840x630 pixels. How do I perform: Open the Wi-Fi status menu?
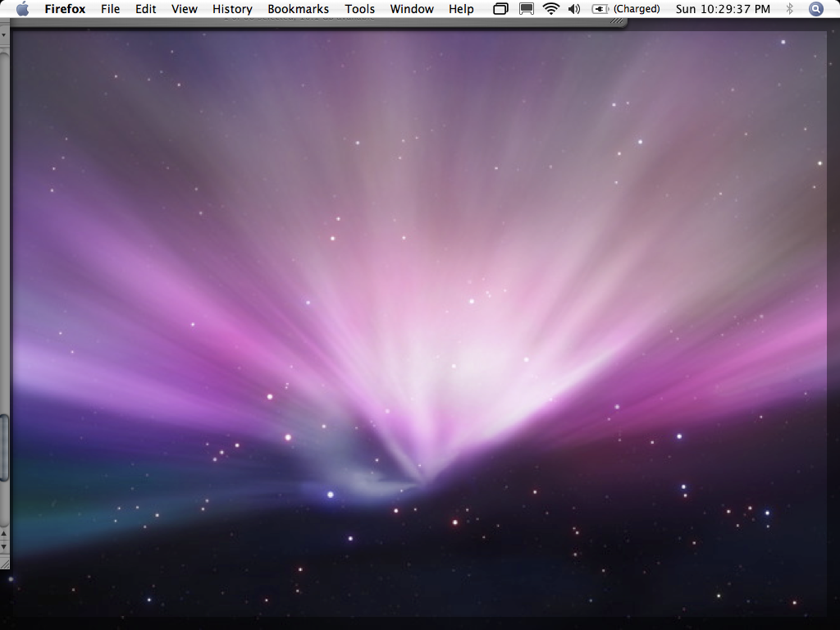(550, 9)
